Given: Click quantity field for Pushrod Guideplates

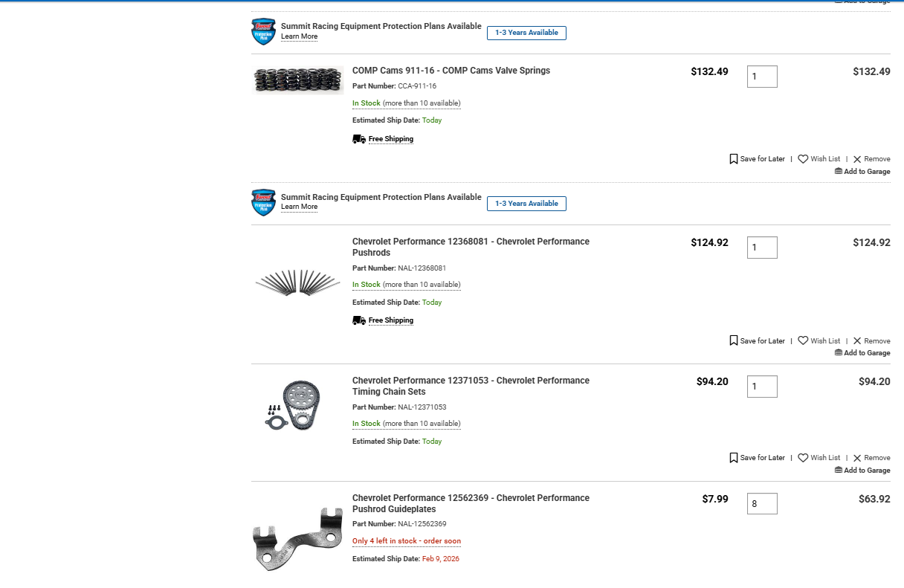Looking at the screenshot, I should coord(762,504).
